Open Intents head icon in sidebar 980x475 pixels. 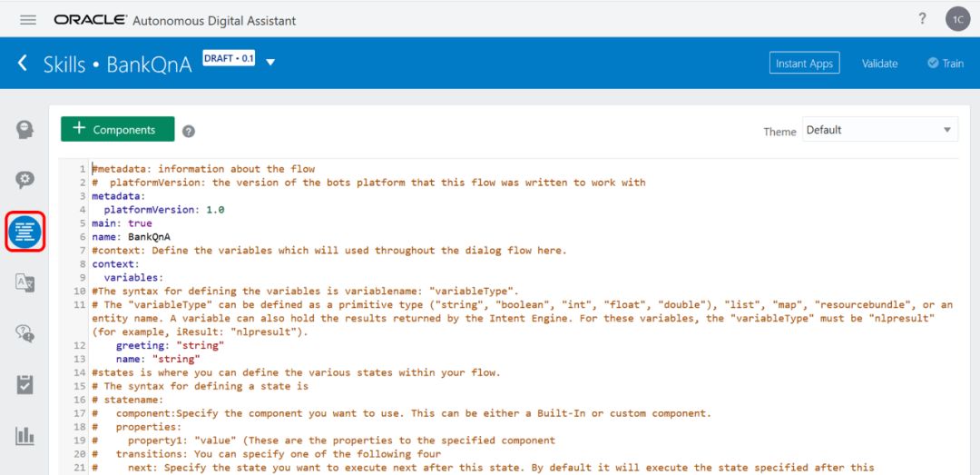click(x=25, y=130)
